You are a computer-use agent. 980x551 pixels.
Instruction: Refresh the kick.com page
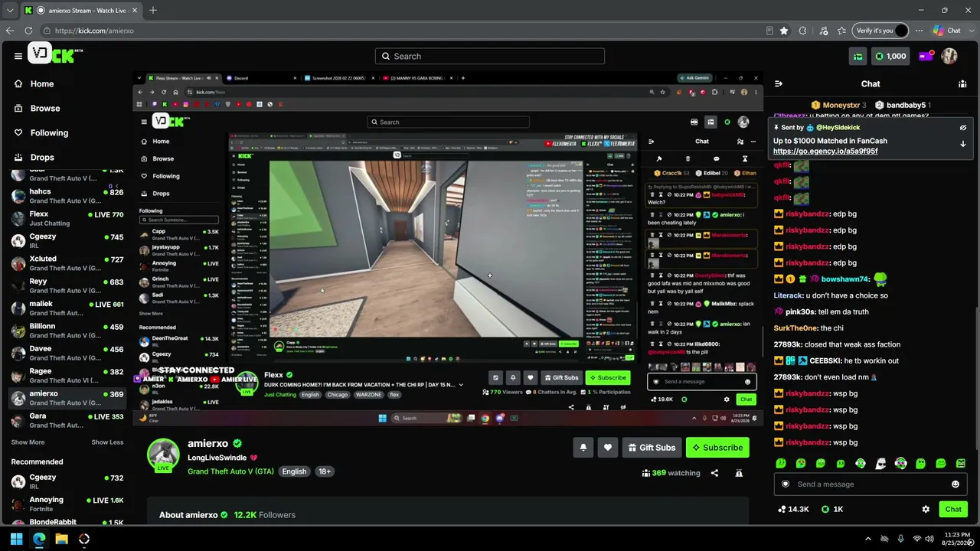tap(28, 31)
